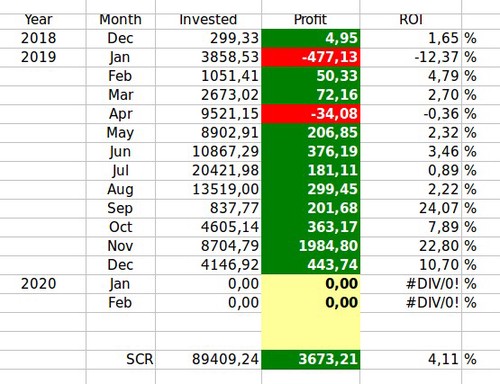Select the red profit cell -34,08
The width and height of the screenshot is (500, 384).
click(x=311, y=114)
